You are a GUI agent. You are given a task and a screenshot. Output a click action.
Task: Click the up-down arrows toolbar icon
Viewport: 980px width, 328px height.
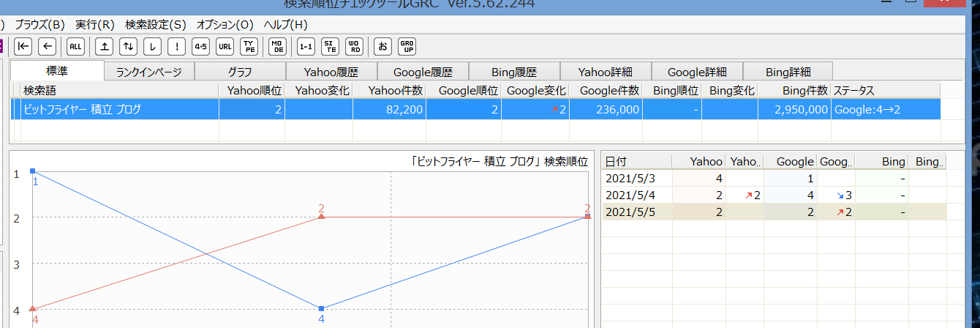129,46
